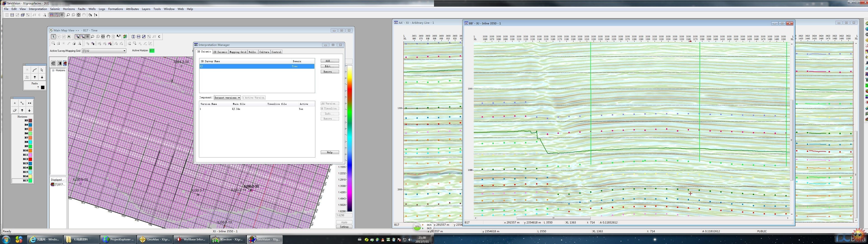Image resolution: width=868 pixels, height=244 pixels.
Task: Click the eraser tool in Horizons palette
Action: coord(15,110)
